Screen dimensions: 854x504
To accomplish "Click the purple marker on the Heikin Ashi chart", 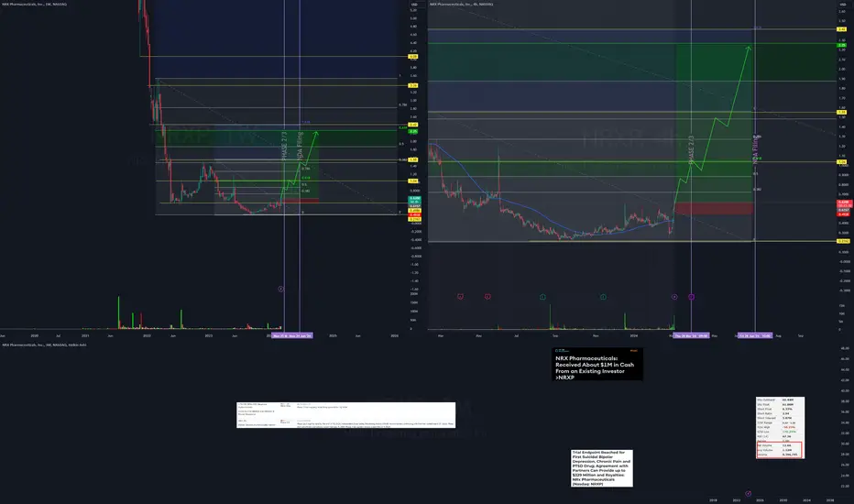I will click(x=748, y=494).
